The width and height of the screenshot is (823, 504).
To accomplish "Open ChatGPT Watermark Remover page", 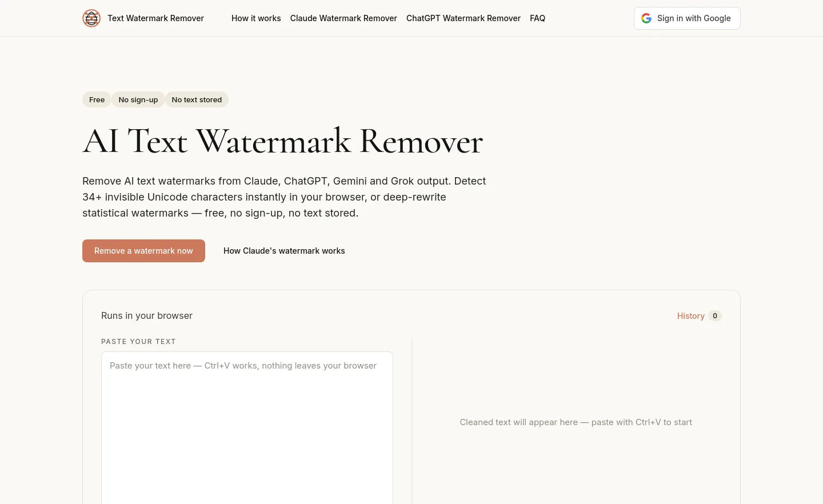I will 464,18.
